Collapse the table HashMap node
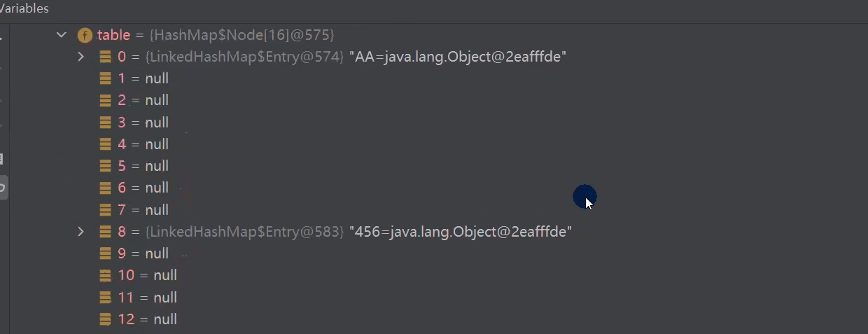Viewport: 868px width, 334px height. (x=62, y=35)
